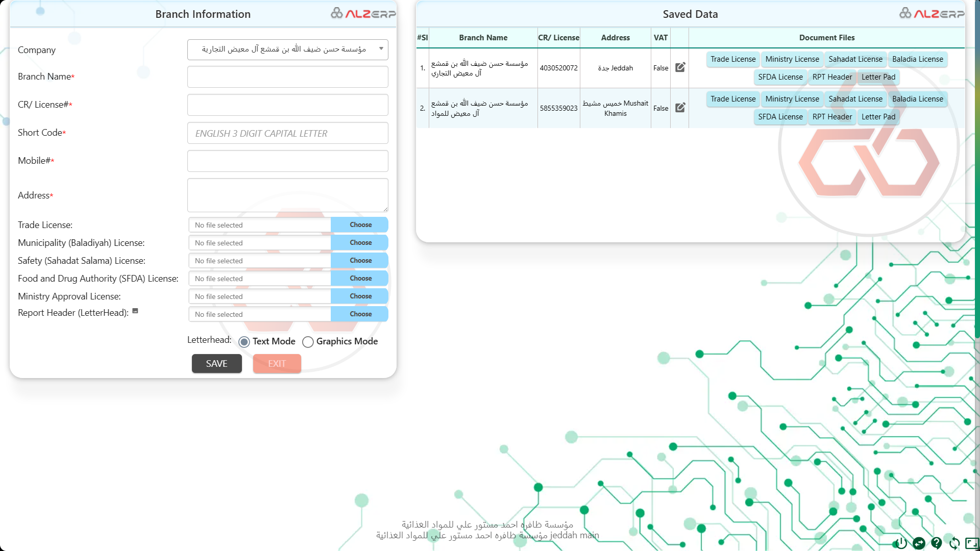Image resolution: width=980 pixels, height=551 pixels.
Task: Open Baladia License for Jeddah row
Action: coord(918,59)
